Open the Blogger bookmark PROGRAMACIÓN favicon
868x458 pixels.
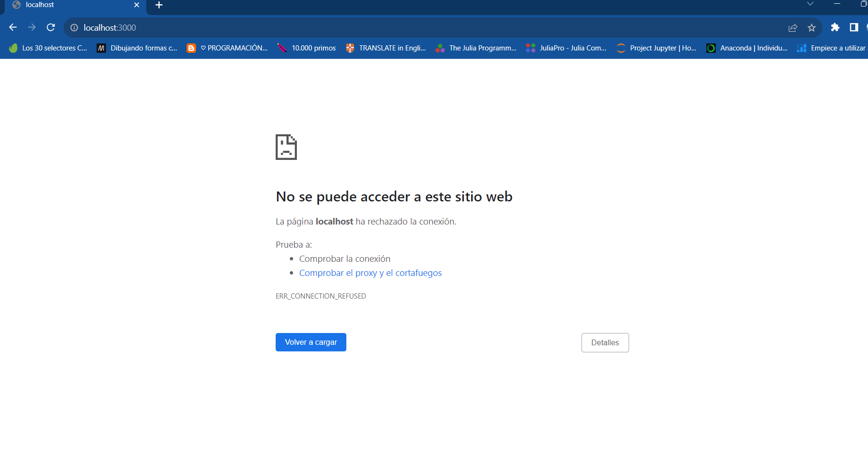click(x=191, y=48)
